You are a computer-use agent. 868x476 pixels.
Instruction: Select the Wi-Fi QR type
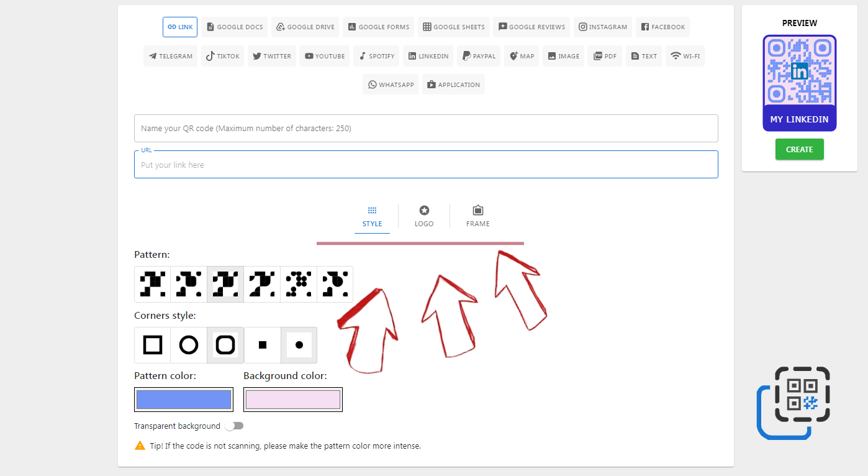[x=685, y=56]
